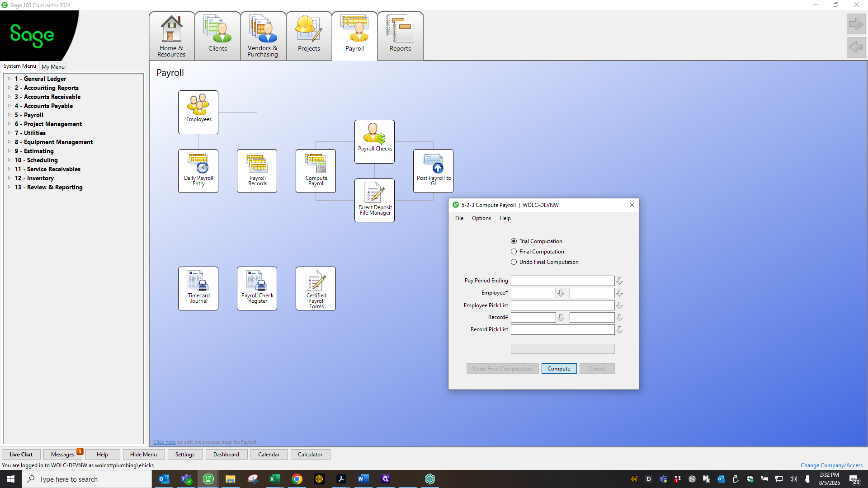Screen dimensions: 868x488
Task: Click the Pay Period Ending input field
Action: tap(562, 281)
